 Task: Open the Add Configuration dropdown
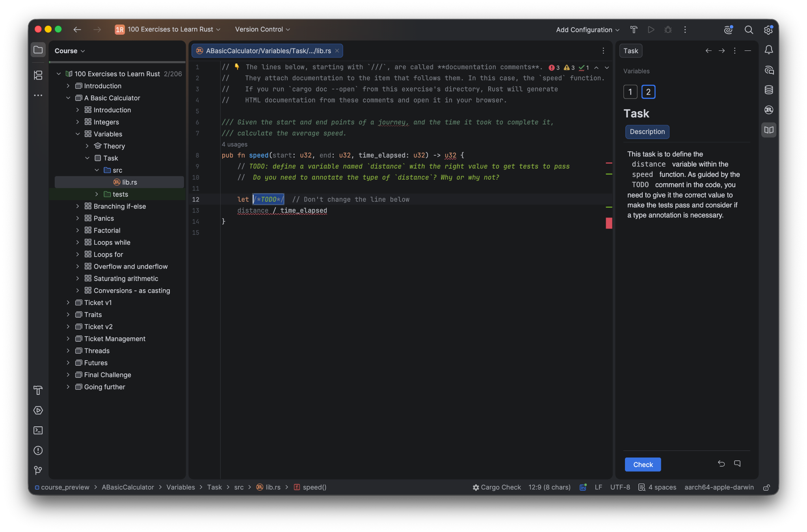click(x=588, y=30)
